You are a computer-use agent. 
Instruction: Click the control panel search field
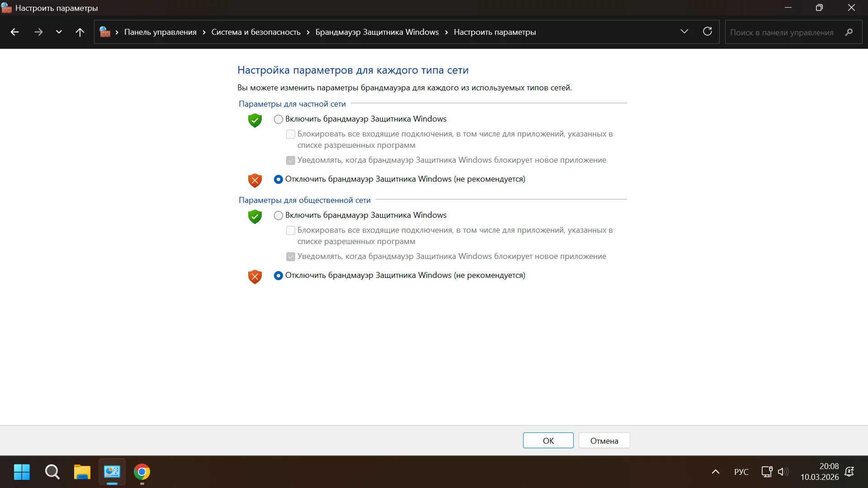click(x=782, y=33)
